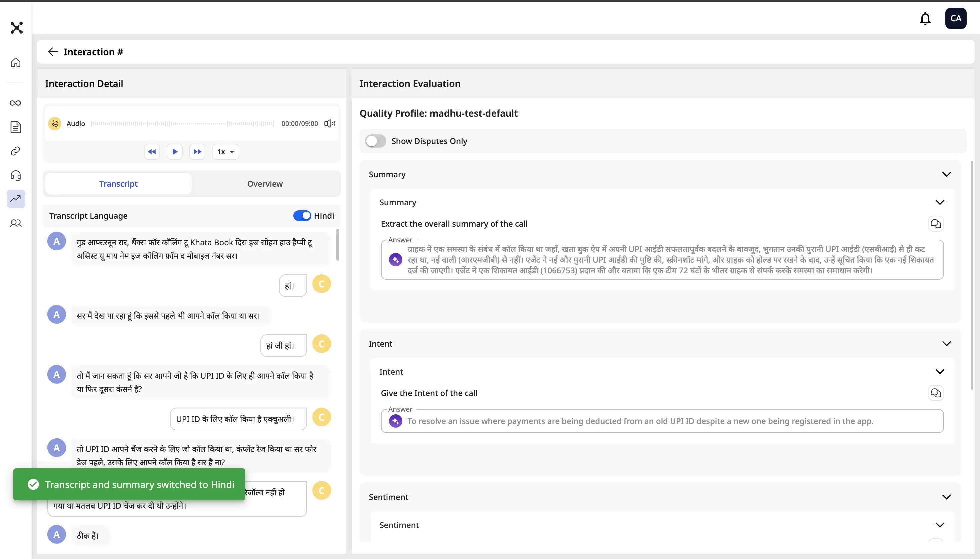Open comments for the intent question
The image size is (980, 559).
936,393
